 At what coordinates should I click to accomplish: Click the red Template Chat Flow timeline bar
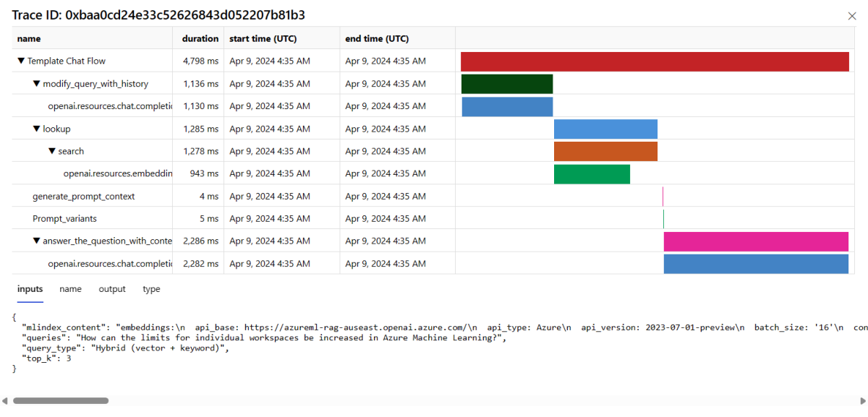point(655,61)
